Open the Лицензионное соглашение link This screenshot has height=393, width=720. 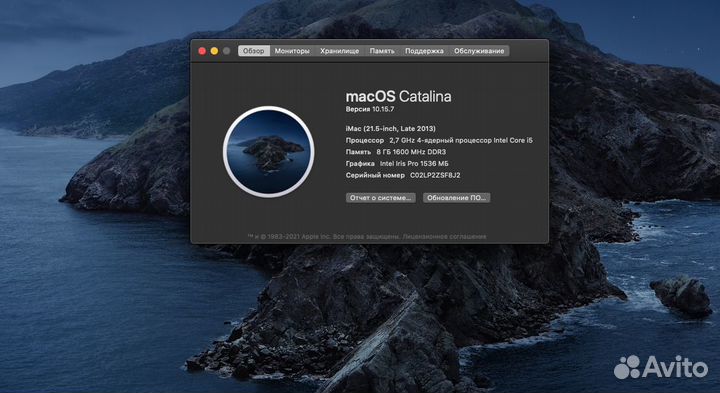pos(444,237)
